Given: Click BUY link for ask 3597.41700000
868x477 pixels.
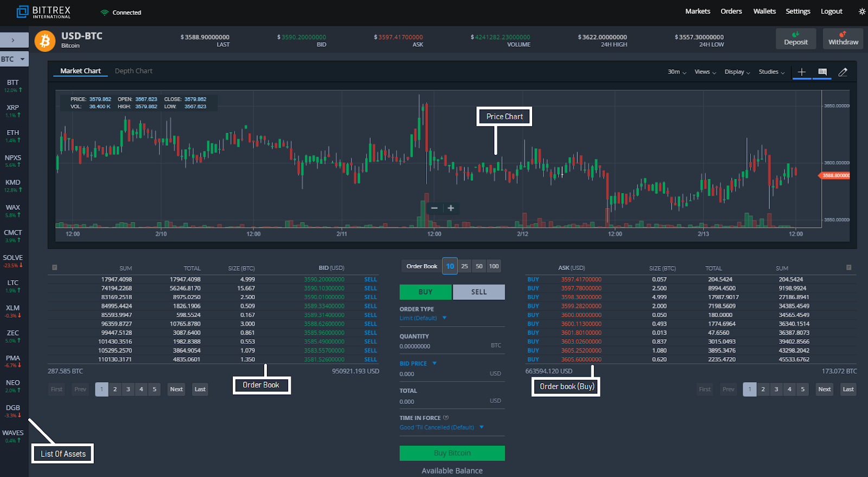Looking at the screenshot, I should coord(533,280).
